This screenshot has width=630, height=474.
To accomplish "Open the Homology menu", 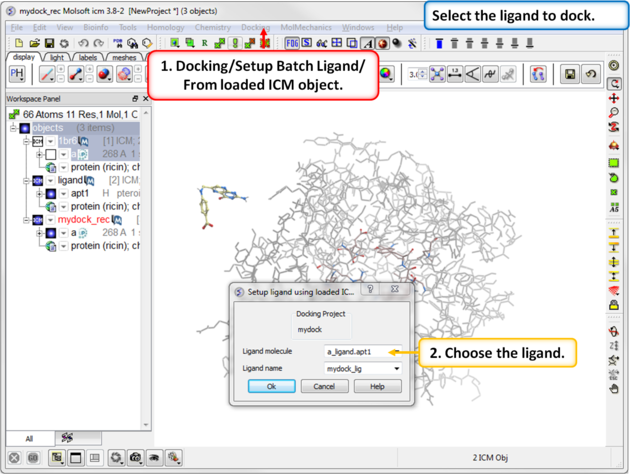I will (166, 27).
